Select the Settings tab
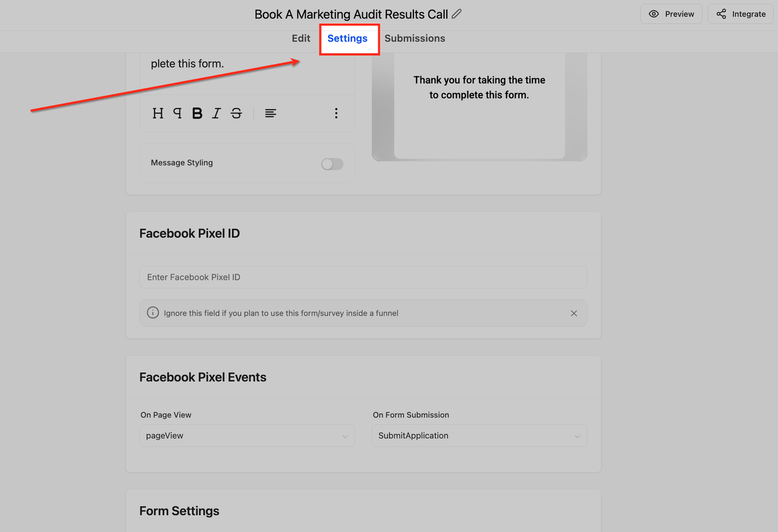Screen dimensions: 778x532 [347, 38]
